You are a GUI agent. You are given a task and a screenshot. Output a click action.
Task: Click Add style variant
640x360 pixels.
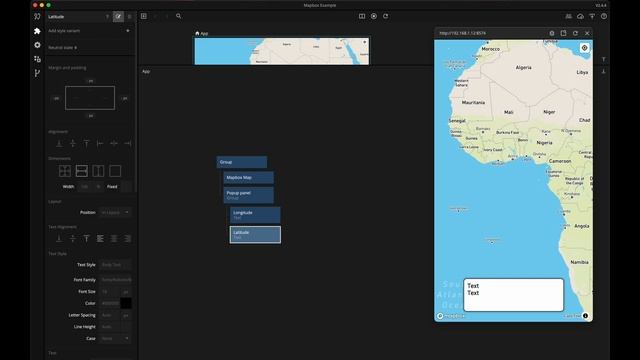pos(64,31)
